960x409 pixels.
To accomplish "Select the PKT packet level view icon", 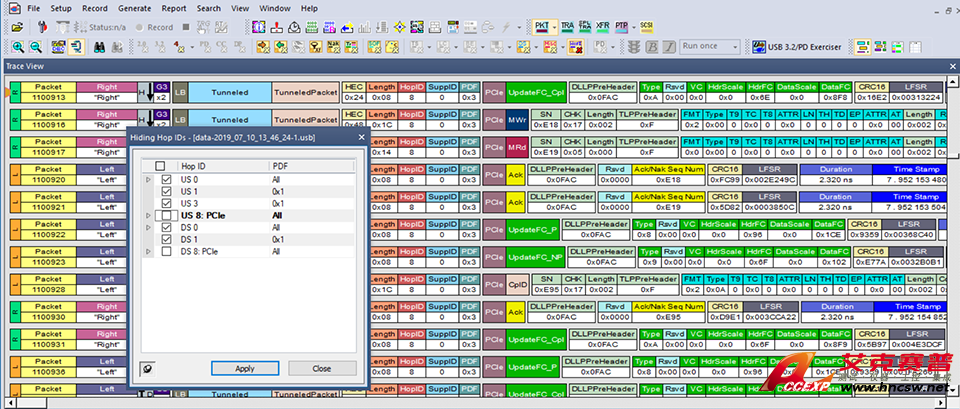I will (542, 27).
